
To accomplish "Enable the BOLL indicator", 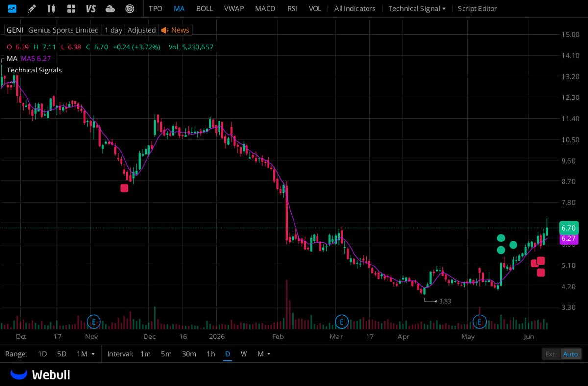I will point(205,8).
